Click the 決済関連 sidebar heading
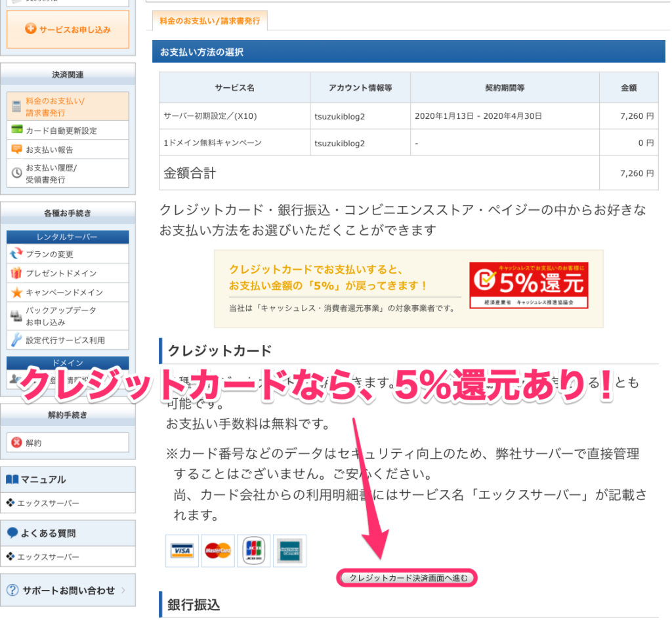The height and width of the screenshot is (624, 672). [68, 75]
